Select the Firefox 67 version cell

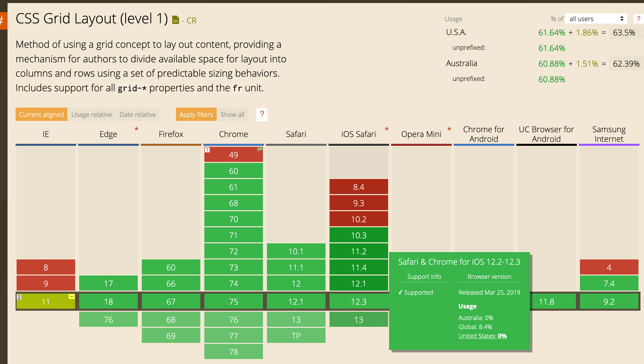click(171, 301)
